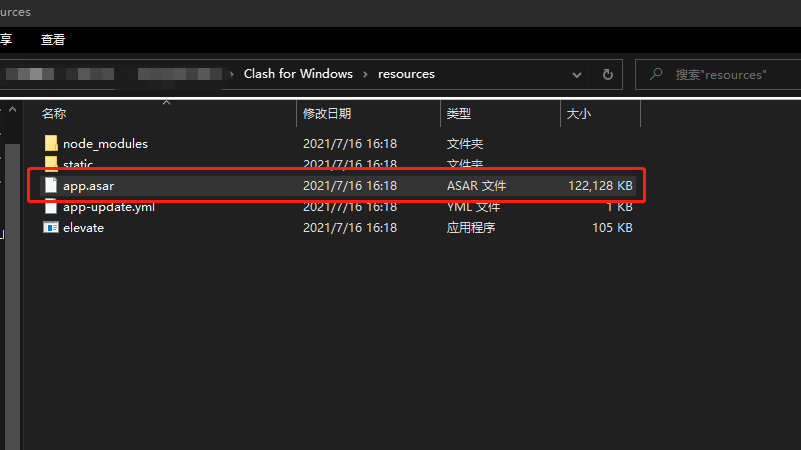The height and width of the screenshot is (450, 801).
Task: Select the elevate application name
Action: pos(83,228)
